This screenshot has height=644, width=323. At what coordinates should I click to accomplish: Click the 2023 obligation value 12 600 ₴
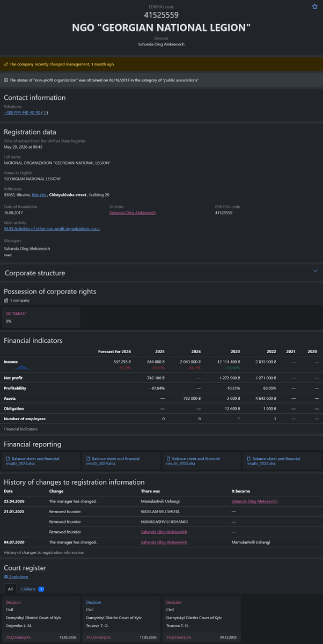click(x=231, y=408)
